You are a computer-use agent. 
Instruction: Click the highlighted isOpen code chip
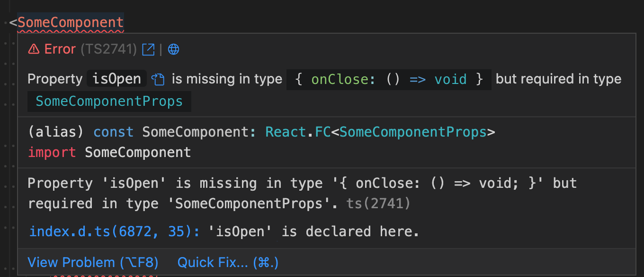pyautogui.click(x=116, y=79)
